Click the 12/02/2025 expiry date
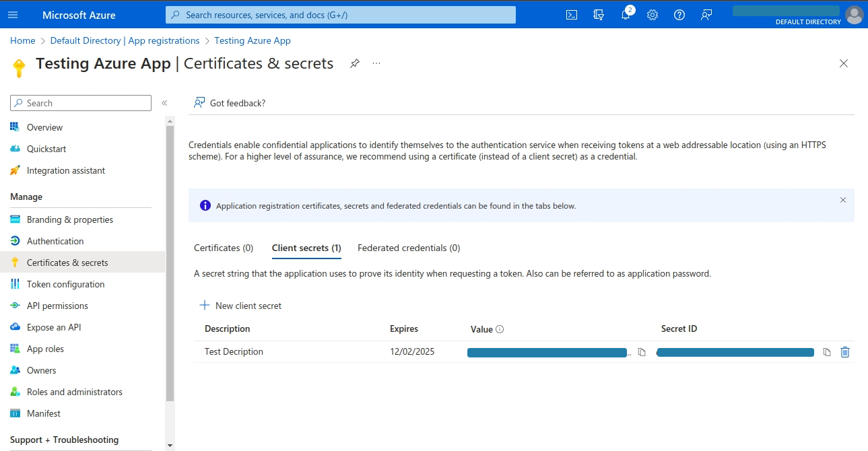This screenshot has height=451, width=868. [x=412, y=351]
